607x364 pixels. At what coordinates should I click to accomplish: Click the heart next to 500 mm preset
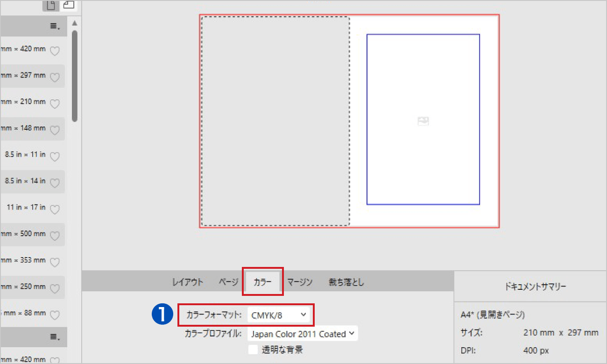55,236
